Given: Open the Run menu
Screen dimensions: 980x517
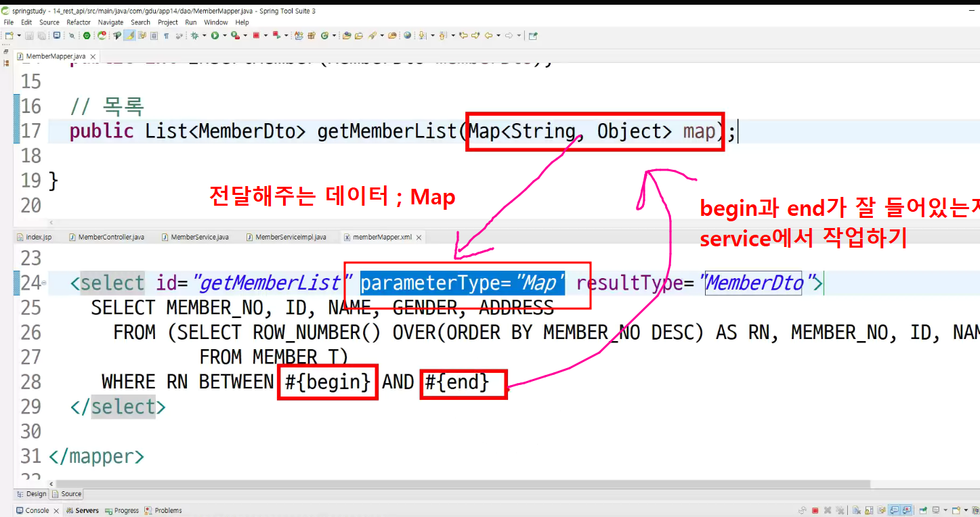Looking at the screenshot, I should (x=191, y=22).
